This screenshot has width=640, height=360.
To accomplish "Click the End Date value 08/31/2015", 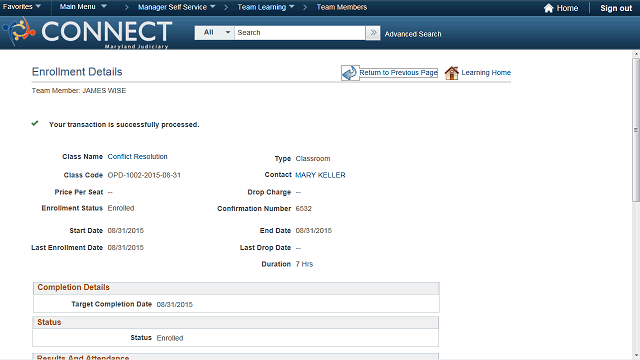I will point(313,231).
